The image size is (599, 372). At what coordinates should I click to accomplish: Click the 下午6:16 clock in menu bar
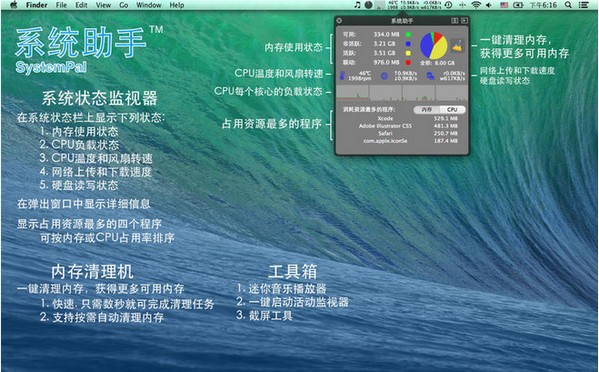[543, 5]
